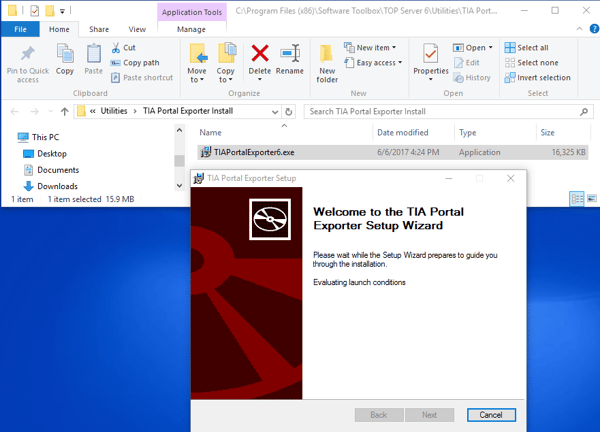This screenshot has height=432, width=600.
Task: Click the red Delete icon
Action: pos(260,54)
